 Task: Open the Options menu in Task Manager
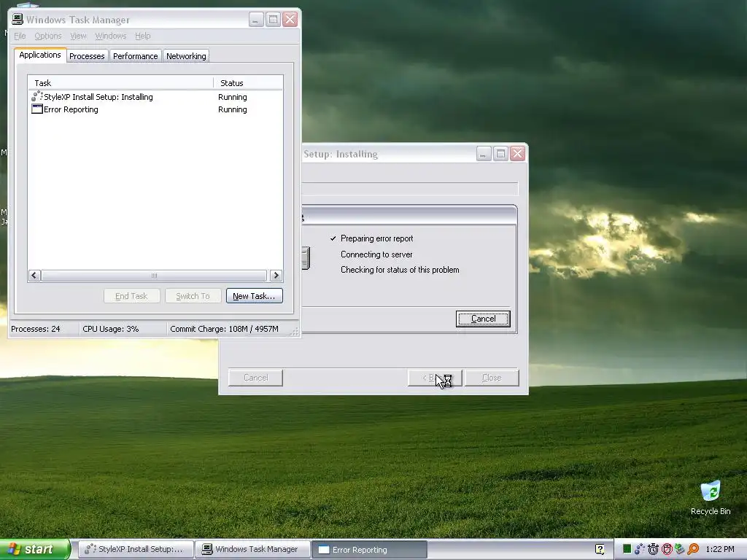[x=47, y=36]
